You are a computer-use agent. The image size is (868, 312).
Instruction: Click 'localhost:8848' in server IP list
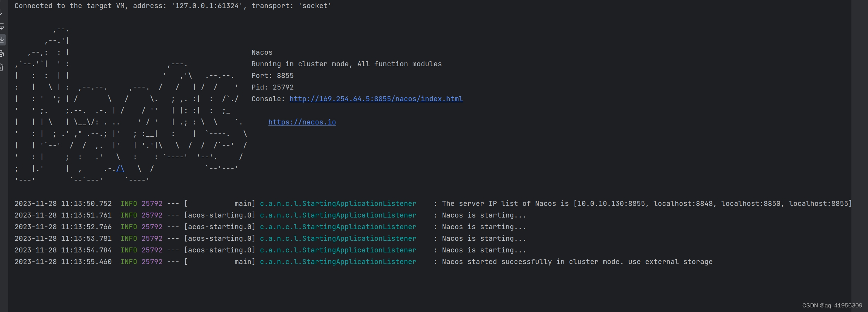pyautogui.click(x=683, y=204)
